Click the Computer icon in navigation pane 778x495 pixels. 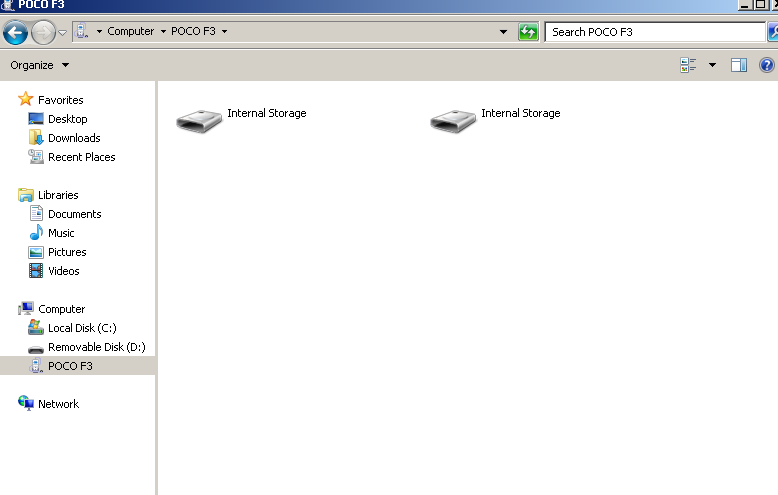pyautogui.click(x=25, y=309)
